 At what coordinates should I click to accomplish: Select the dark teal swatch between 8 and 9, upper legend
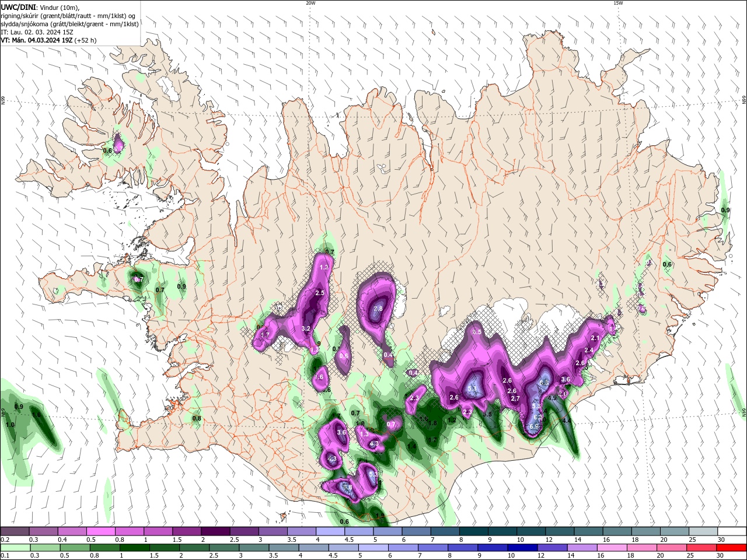473,531
